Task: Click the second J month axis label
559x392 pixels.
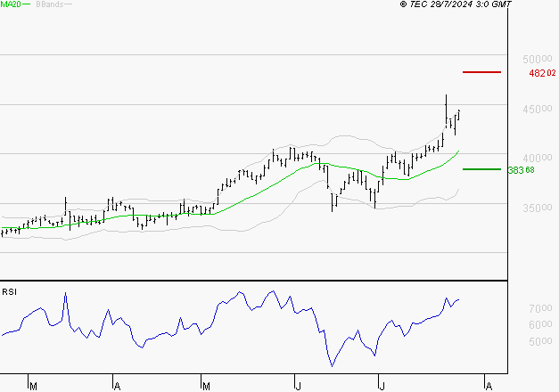Action: coord(382,387)
